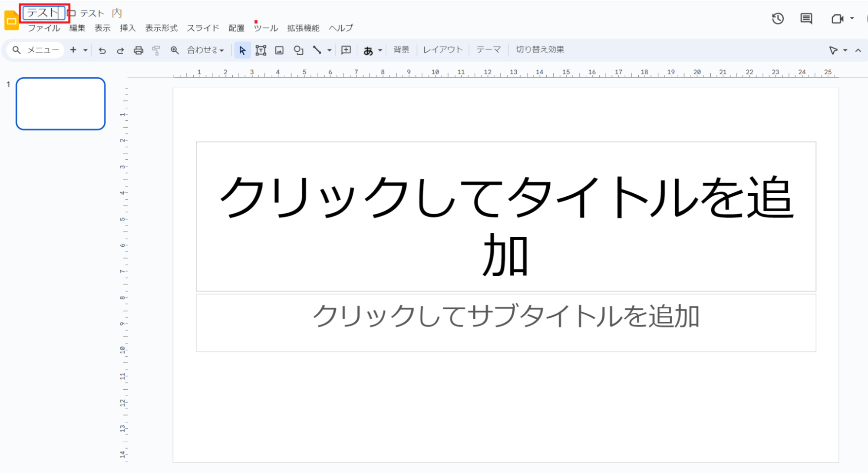The height and width of the screenshot is (473, 868).
Task: Click the add comment toolbar icon
Action: (346, 50)
